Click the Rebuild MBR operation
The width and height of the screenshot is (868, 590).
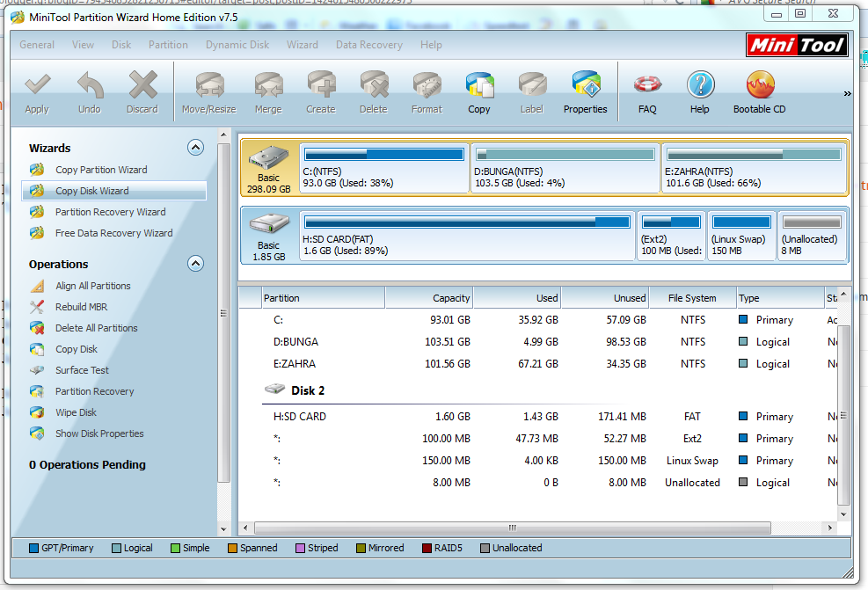82,307
